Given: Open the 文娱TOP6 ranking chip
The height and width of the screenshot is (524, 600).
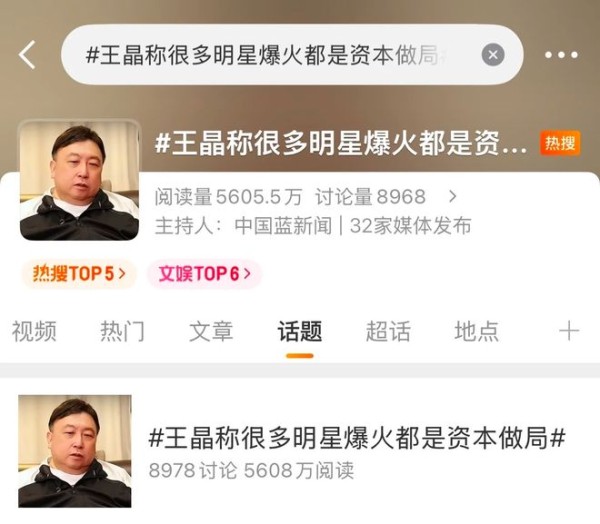Looking at the screenshot, I should (x=204, y=274).
